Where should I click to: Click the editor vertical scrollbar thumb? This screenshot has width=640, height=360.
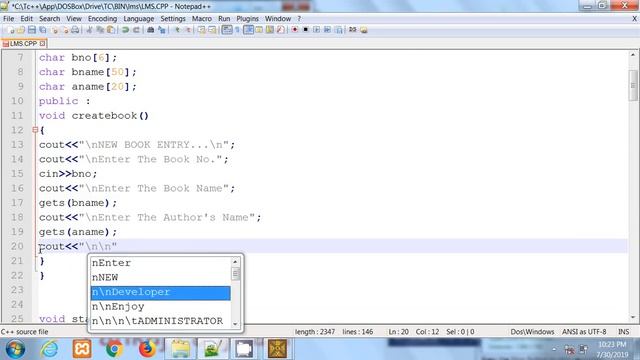(633, 85)
